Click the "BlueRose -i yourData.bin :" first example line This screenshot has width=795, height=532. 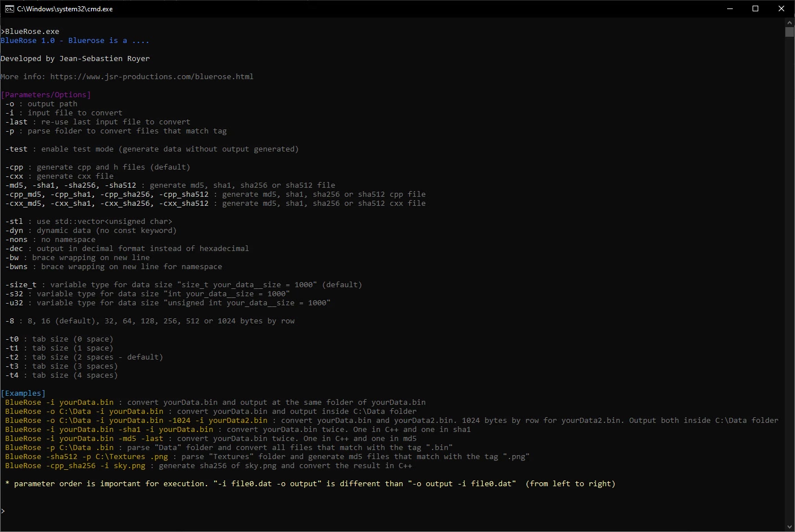(215, 402)
